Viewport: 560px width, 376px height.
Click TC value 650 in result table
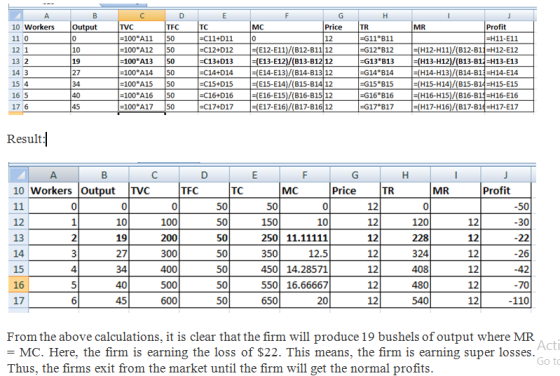(x=254, y=300)
